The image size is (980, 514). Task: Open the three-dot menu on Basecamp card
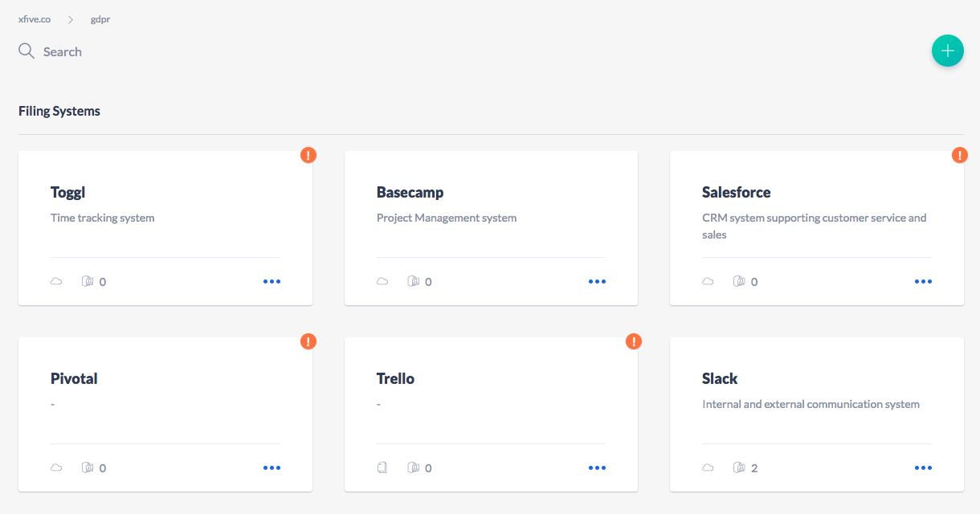pos(597,282)
